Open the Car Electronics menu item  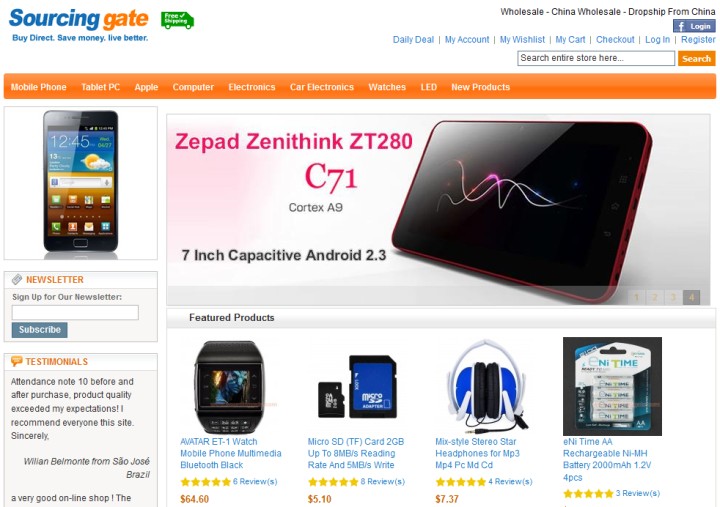(x=321, y=87)
